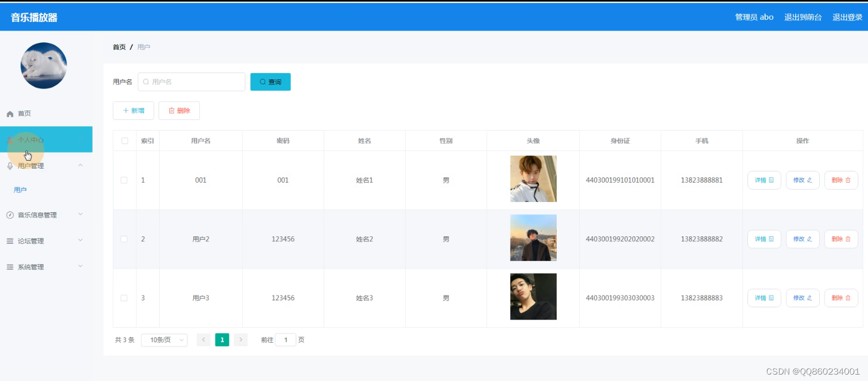The width and height of the screenshot is (868, 381).
Task: Click the phone cell 13823888883
Action: [x=702, y=298]
